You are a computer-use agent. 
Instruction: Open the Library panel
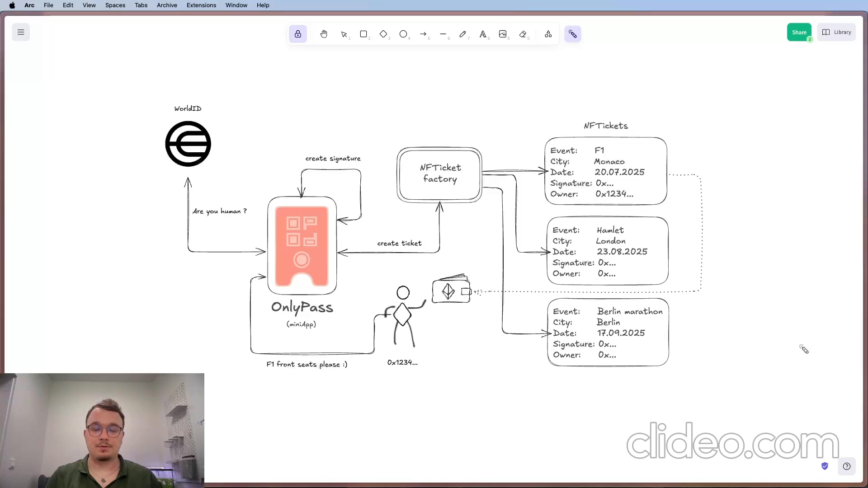(836, 32)
